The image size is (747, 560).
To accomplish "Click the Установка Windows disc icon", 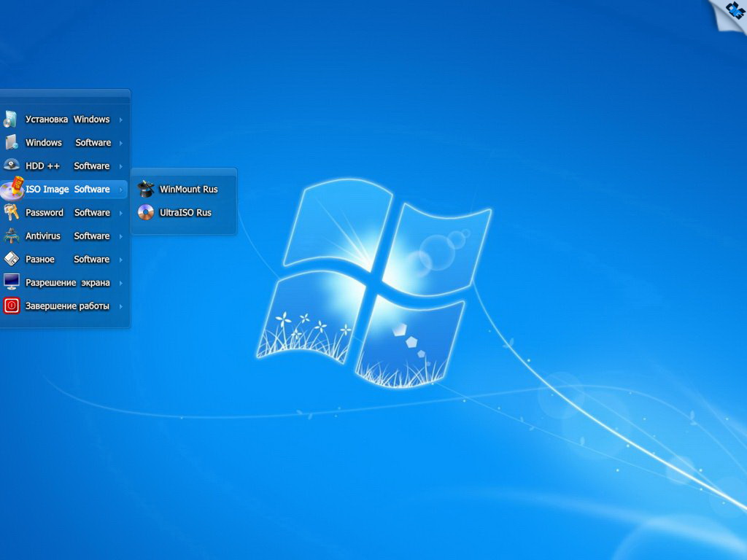I will [10, 119].
